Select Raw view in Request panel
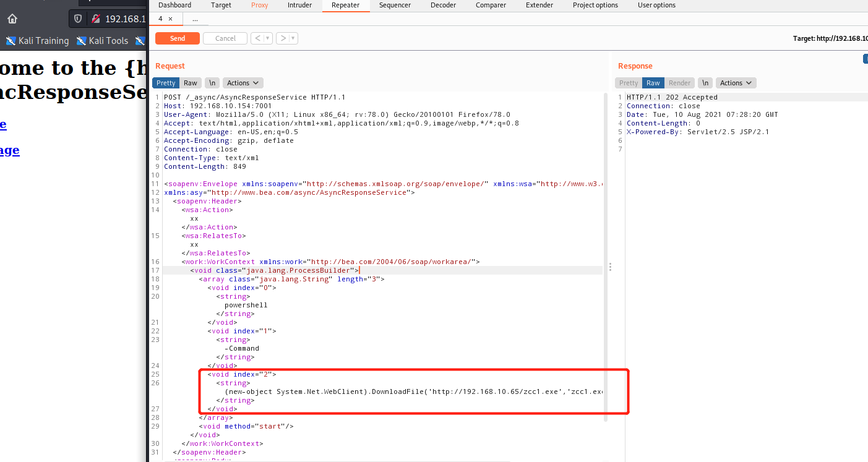This screenshot has height=462, width=868. click(x=191, y=83)
